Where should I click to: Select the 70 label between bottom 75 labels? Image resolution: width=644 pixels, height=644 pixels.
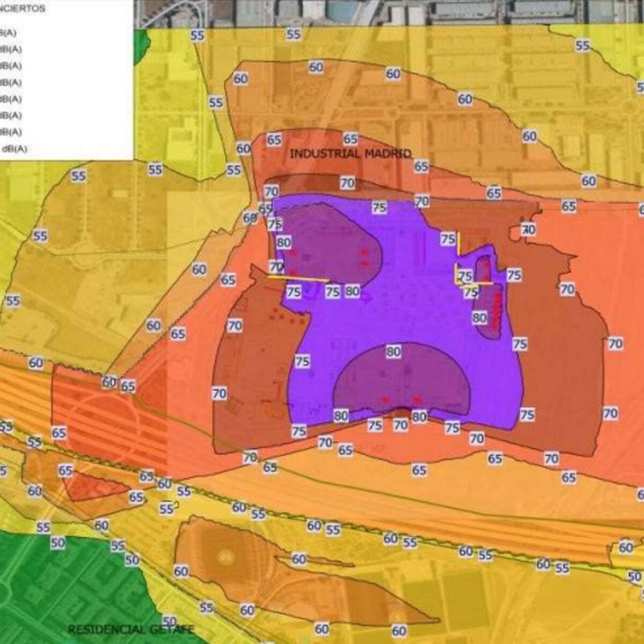(x=400, y=426)
